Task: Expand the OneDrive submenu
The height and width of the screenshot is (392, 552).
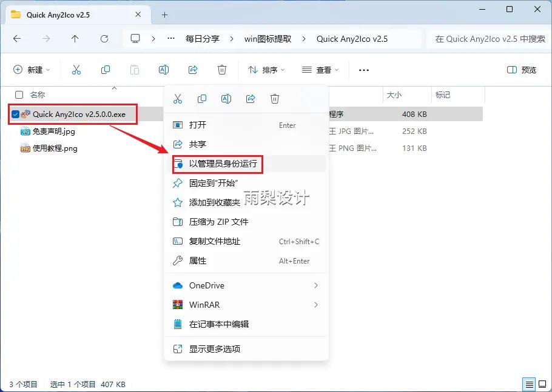Action: point(316,285)
